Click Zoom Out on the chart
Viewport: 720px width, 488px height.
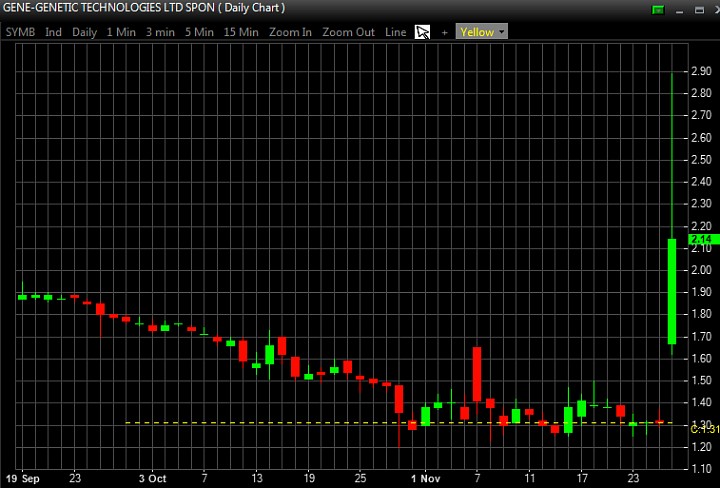pyautogui.click(x=349, y=32)
